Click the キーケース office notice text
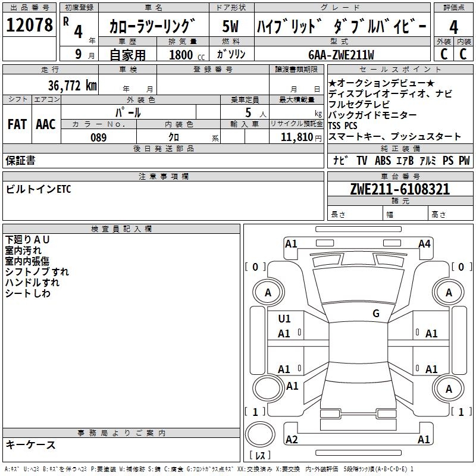476x476 pixels. tap(30, 445)
